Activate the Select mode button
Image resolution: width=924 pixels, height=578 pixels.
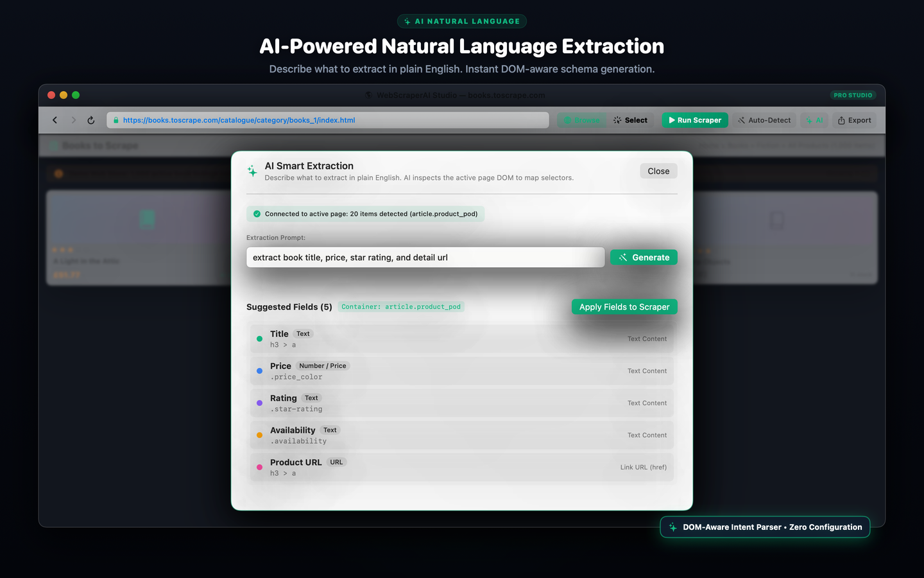click(x=631, y=120)
